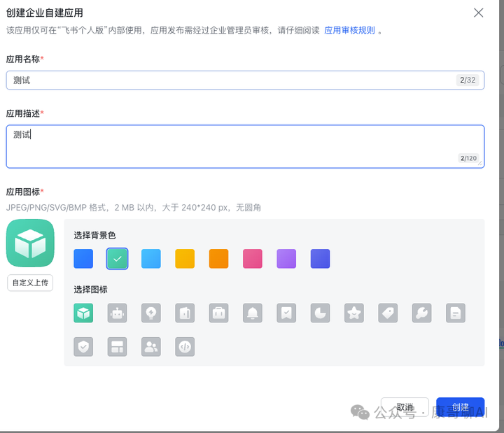Choose the layout grid icon

coord(117,346)
